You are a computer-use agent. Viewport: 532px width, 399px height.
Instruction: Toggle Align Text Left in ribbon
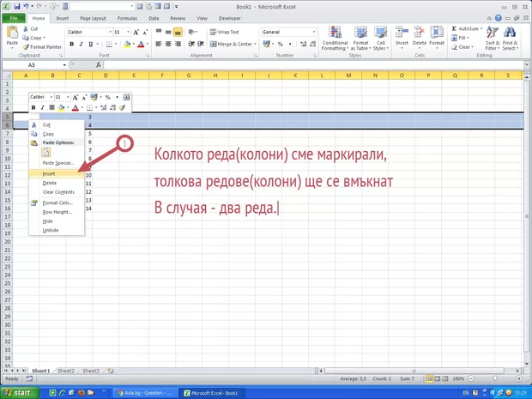(x=159, y=44)
